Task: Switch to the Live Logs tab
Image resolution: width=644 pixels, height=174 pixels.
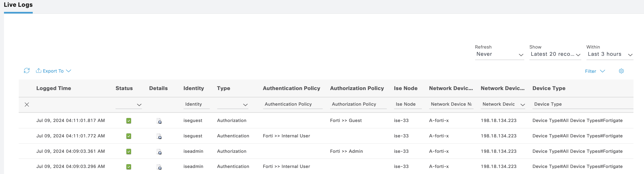Action: click(18, 5)
